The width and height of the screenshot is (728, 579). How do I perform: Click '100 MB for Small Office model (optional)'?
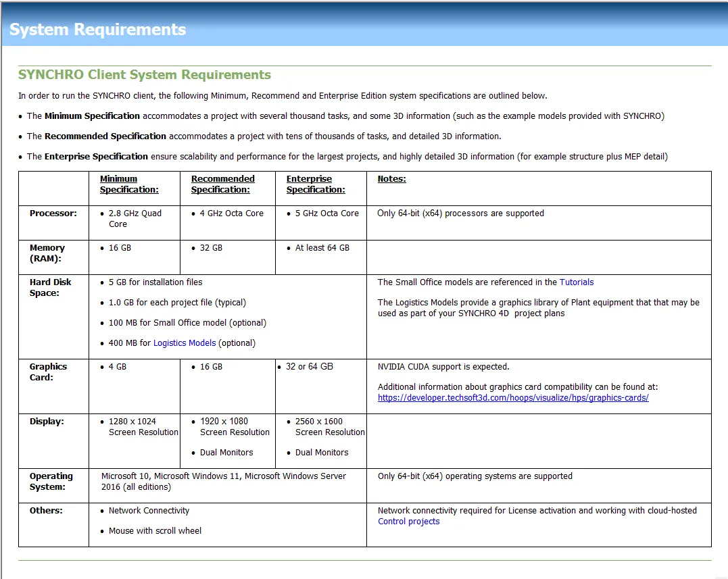pos(187,323)
